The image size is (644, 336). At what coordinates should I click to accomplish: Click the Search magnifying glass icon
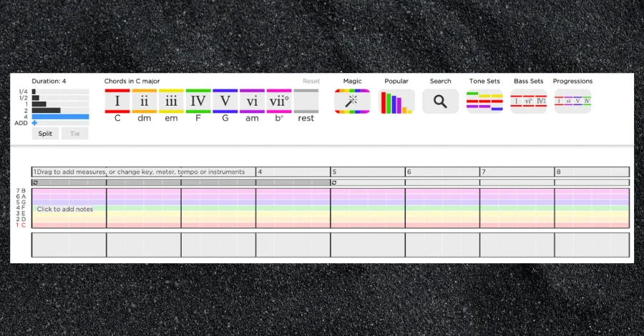point(440,102)
